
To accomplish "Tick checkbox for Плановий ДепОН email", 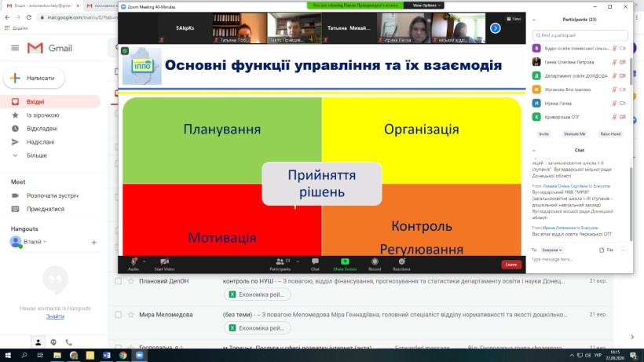I will tap(119, 281).
